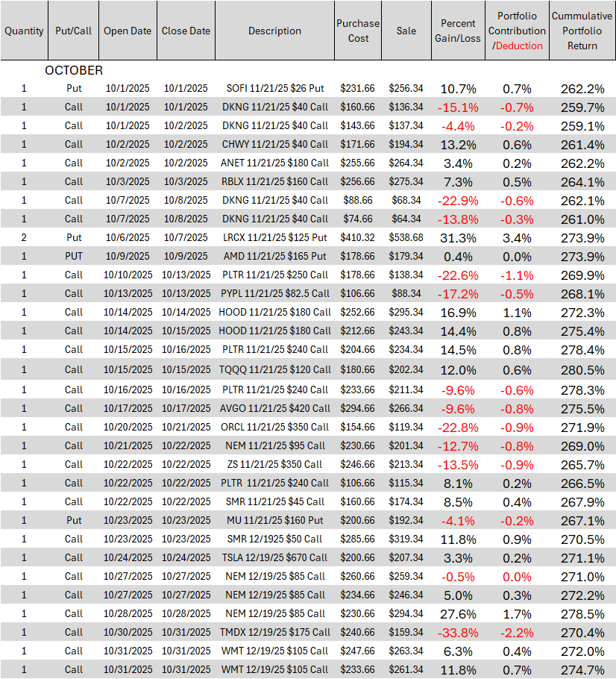
Task: Click the 31.3% percent gain cell
Action: coord(458,238)
